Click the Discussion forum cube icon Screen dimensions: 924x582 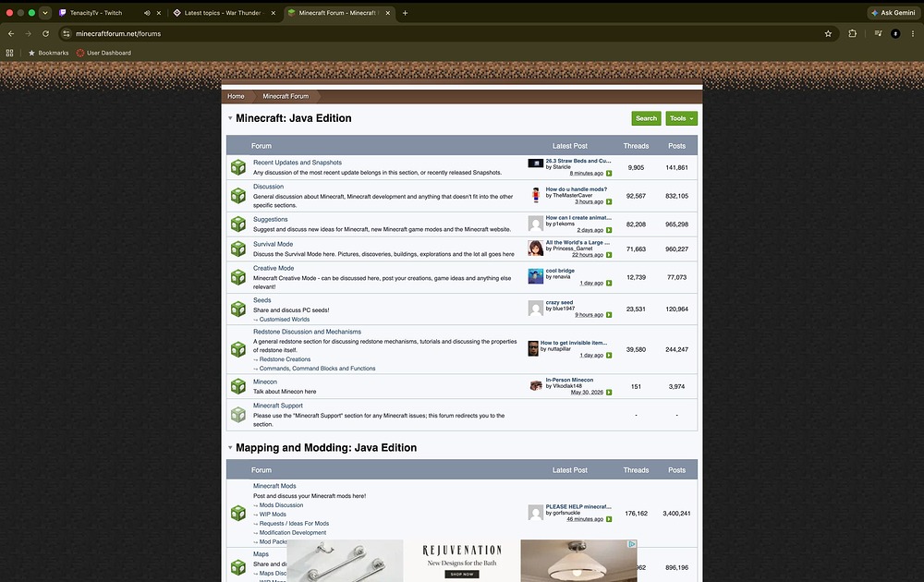tap(238, 196)
